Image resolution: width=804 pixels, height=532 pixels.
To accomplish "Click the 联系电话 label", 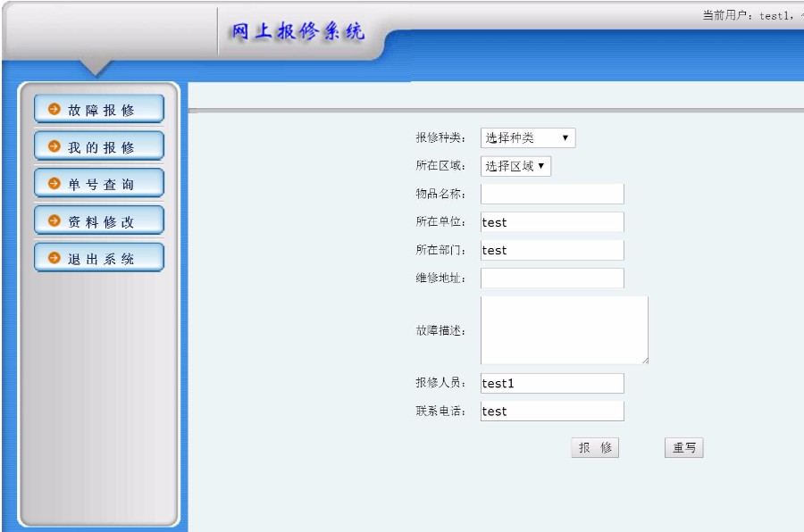I will tap(440, 411).
